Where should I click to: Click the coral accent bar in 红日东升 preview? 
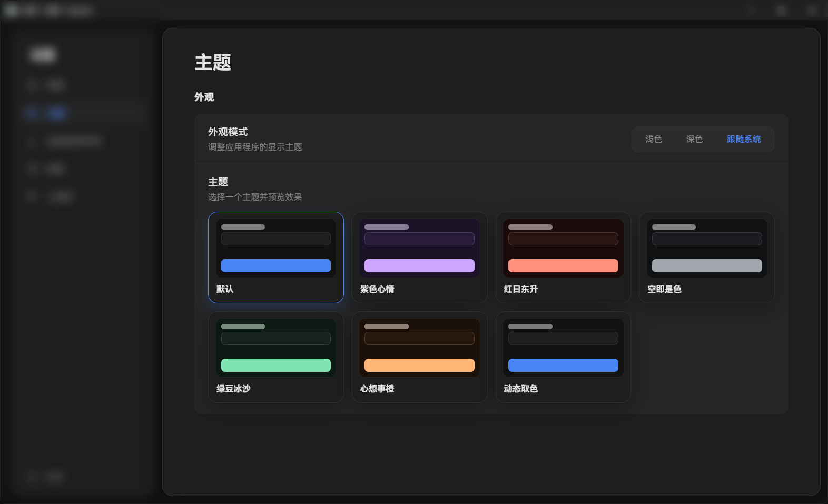point(563,266)
